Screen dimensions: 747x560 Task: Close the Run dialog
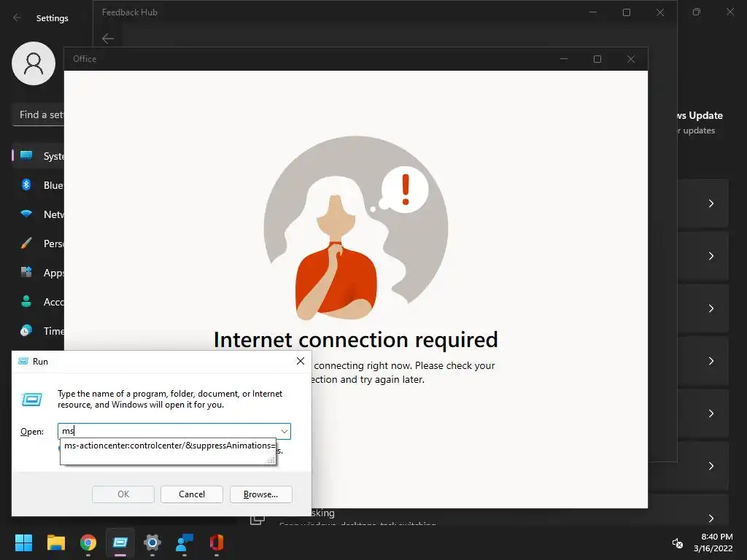click(x=300, y=361)
